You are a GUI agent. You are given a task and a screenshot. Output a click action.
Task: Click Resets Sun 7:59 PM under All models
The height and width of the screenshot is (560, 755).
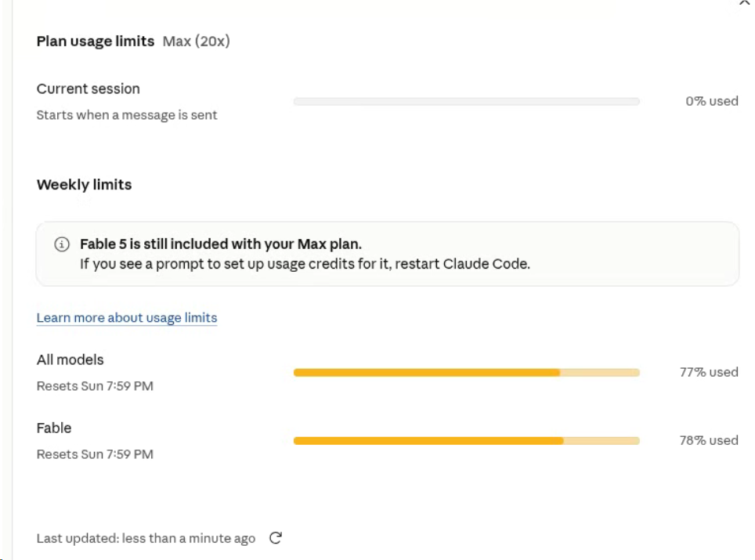click(95, 386)
